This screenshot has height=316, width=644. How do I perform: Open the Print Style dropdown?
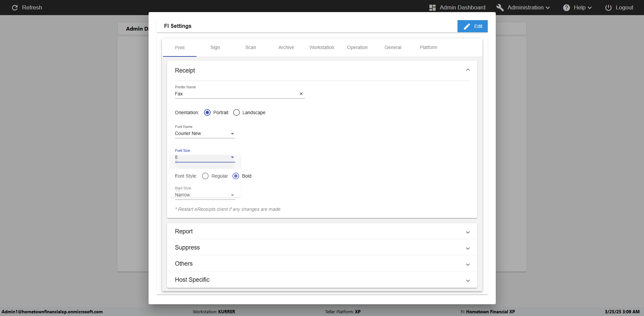click(205, 195)
